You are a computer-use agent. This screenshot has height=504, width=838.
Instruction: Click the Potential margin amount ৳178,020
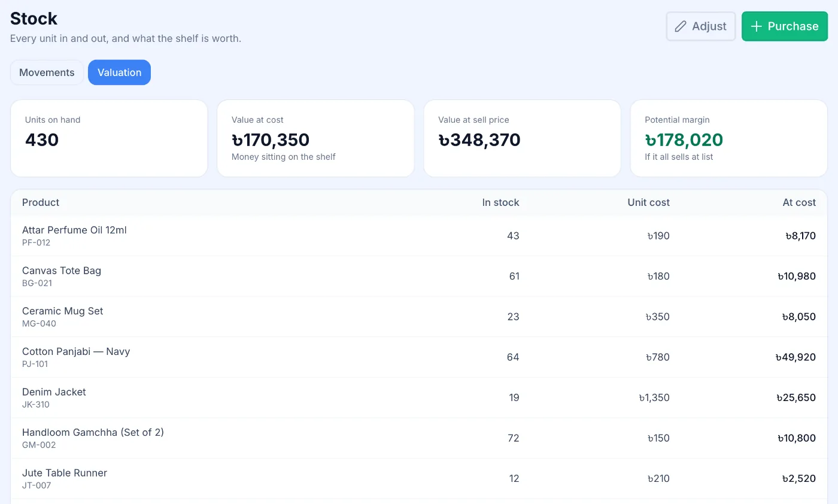click(x=684, y=140)
